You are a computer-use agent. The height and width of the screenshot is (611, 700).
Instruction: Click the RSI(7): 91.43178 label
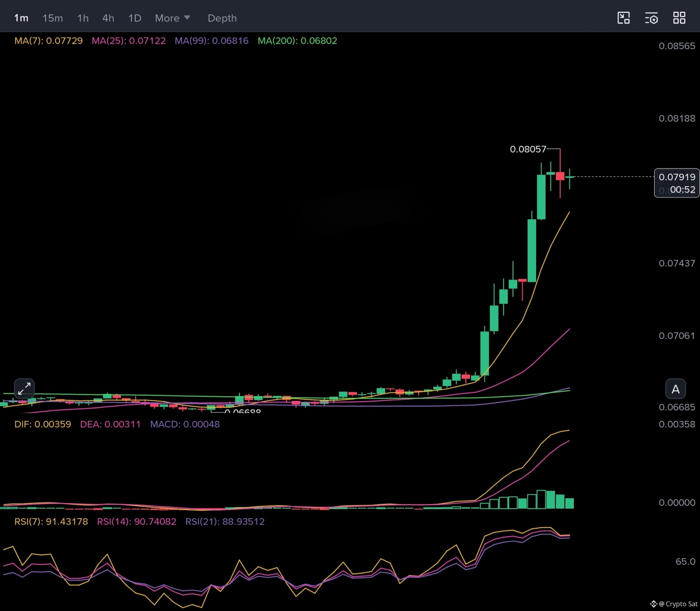[51, 521]
